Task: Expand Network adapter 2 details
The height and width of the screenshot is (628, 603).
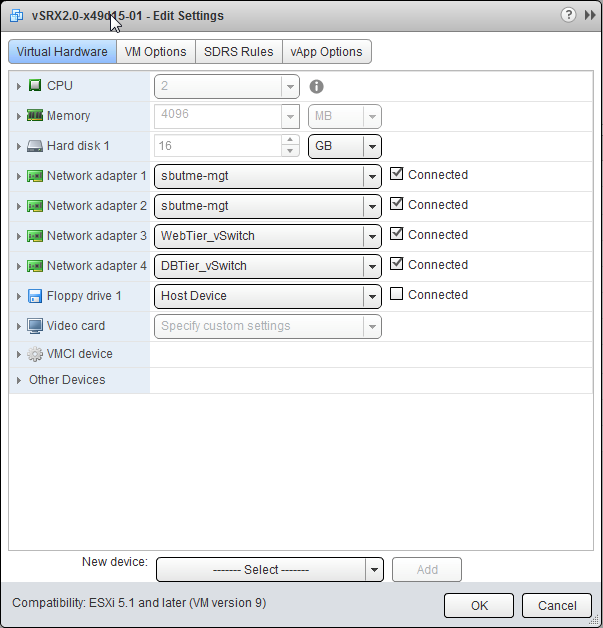Action: coord(18,206)
